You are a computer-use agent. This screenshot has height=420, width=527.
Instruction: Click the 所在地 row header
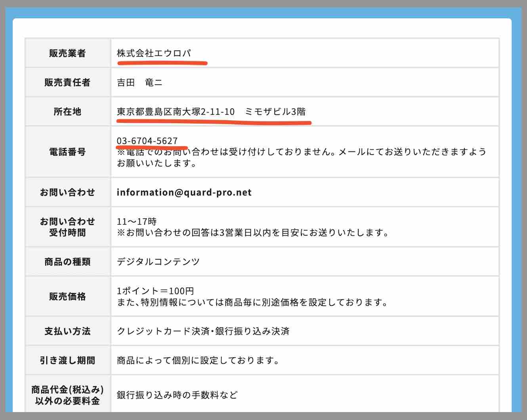pyautogui.click(x=67, y=111)
